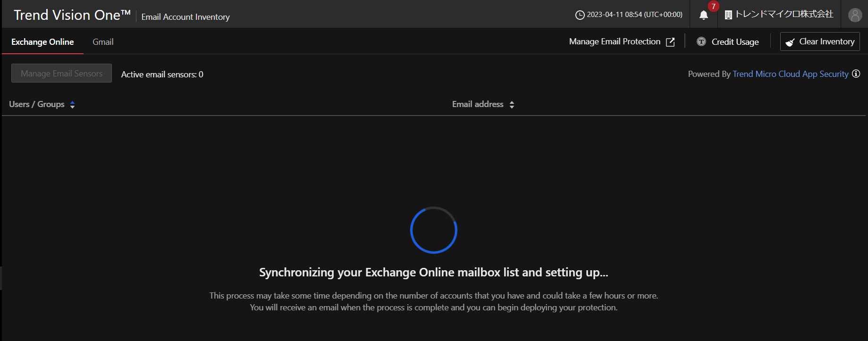Open Trend Micro Cloud App Security link
Screen dimensions: 868x341
point(790,74)
